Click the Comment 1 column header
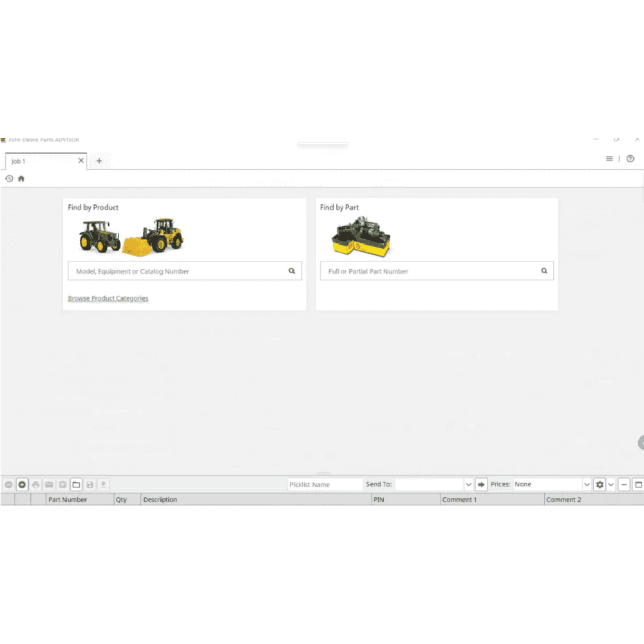Viewport: 644px width, 644px height. pos(492,500)
